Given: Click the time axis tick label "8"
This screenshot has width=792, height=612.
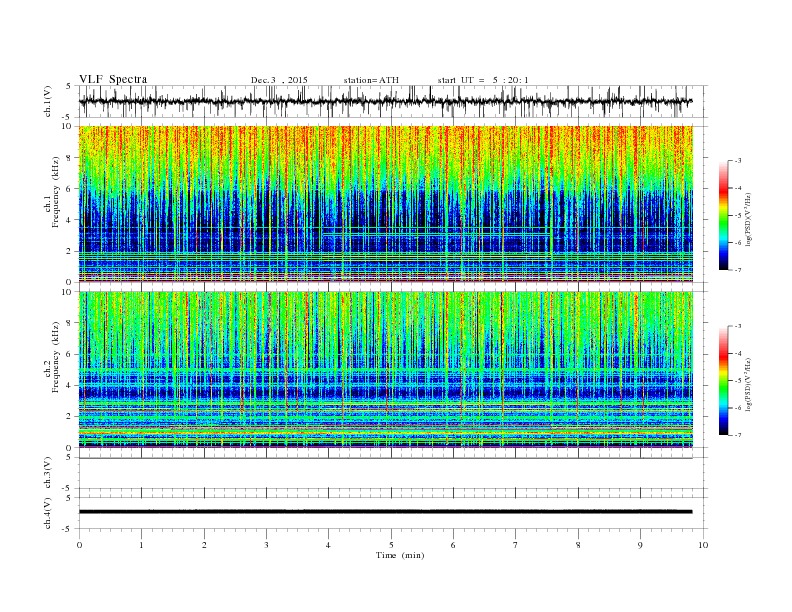Looking at the screenshot, I should coord(578,545).
